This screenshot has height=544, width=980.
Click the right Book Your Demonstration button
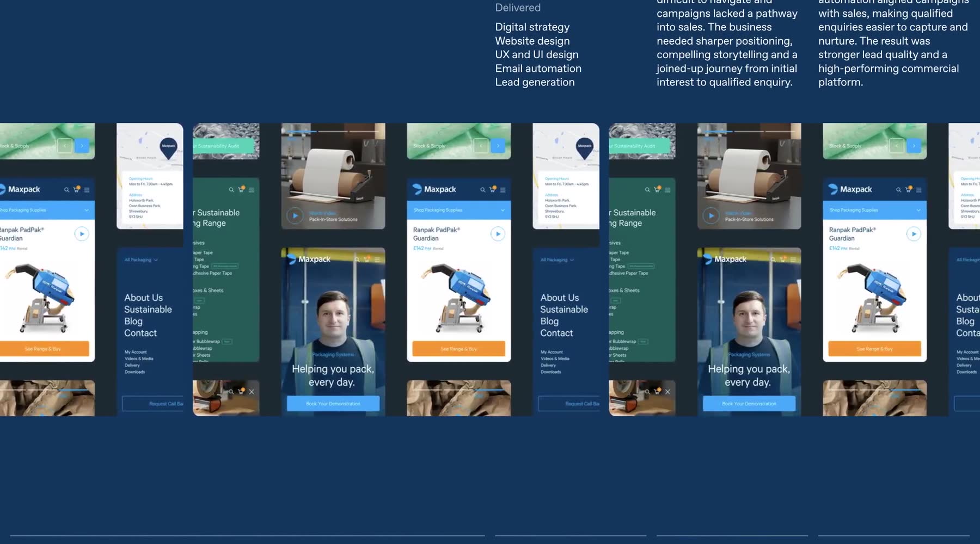749,404
